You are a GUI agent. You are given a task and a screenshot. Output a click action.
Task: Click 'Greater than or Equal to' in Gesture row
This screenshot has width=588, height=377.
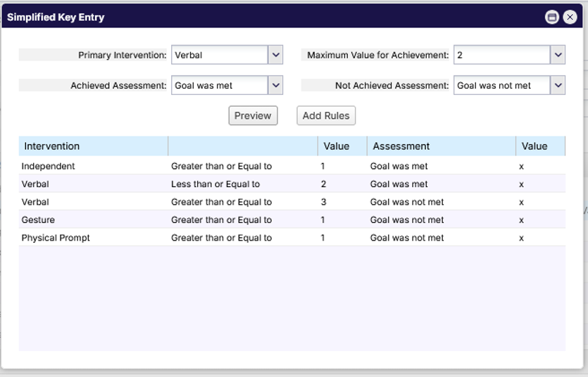[221, 219]
